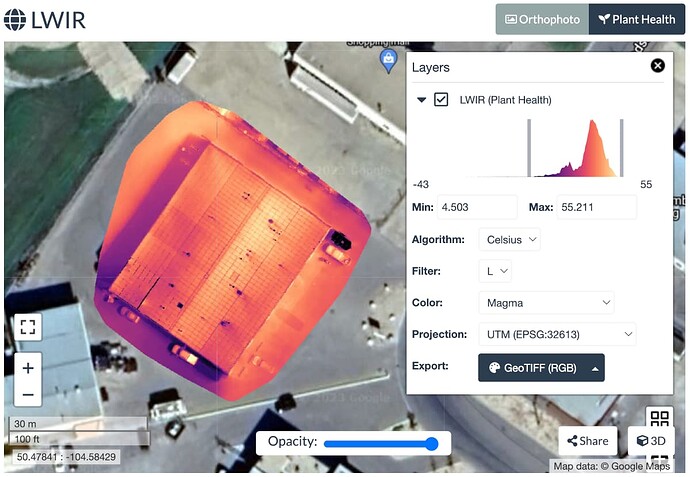Open the Filter dropdown
The height and width of the screenshot is (477, 690).
coord(495,271)
